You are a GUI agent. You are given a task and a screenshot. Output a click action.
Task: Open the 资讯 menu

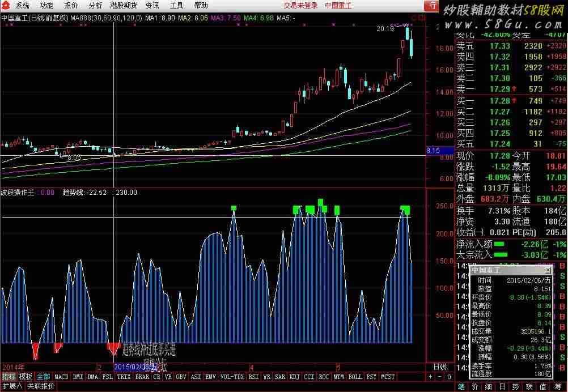coord(152,6)
